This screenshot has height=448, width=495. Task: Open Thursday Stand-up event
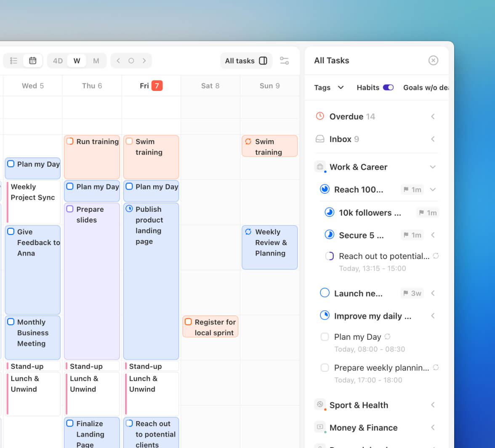click(x=92, y=366)
